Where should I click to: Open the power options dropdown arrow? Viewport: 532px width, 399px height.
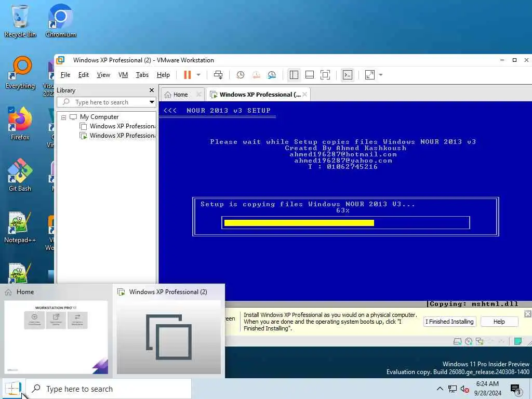click(x=198, y=75)
